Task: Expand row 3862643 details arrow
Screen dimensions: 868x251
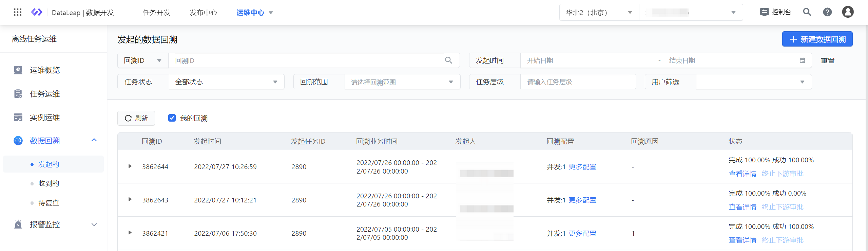Action: (130, 199)
